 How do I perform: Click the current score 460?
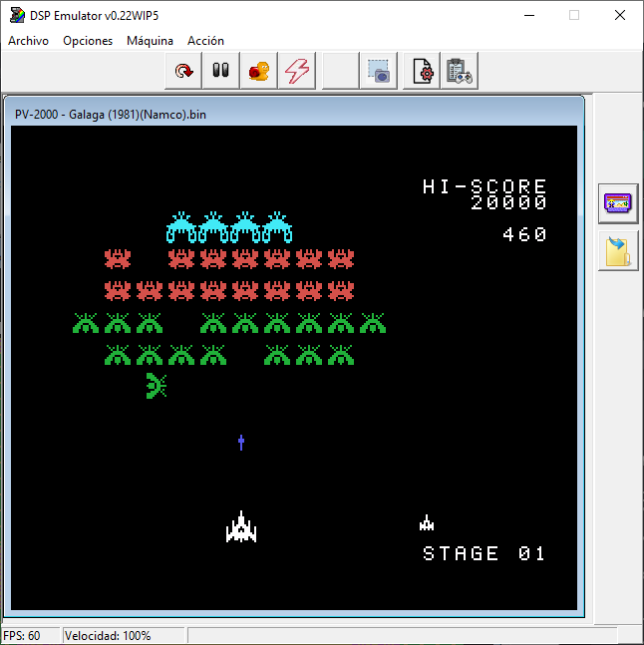pyautogui.click(x=524, y=234)
